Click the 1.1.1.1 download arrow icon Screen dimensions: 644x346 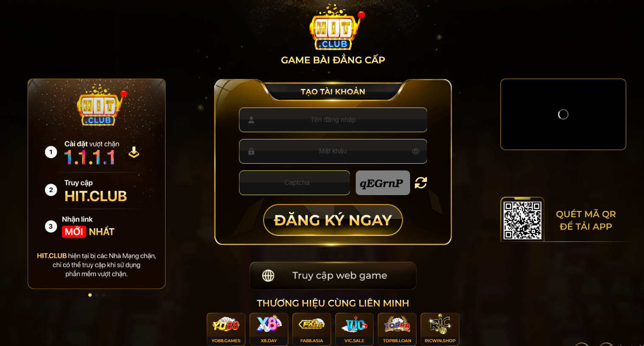tap(134, 152)
